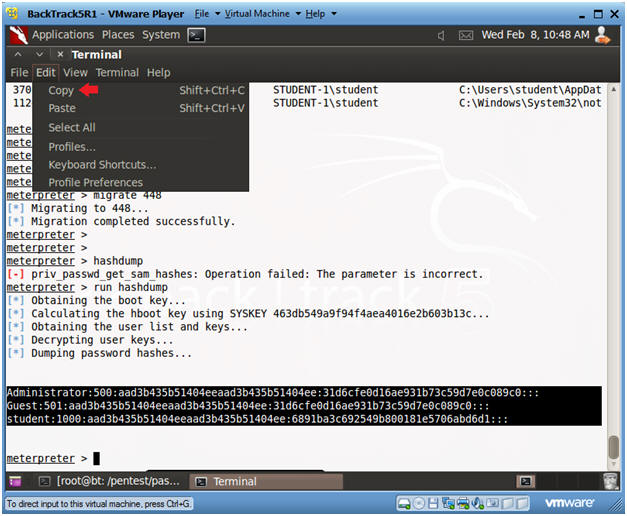Click VMware sound card status icon
Screen dimensions: 627x516
point(478,503)
